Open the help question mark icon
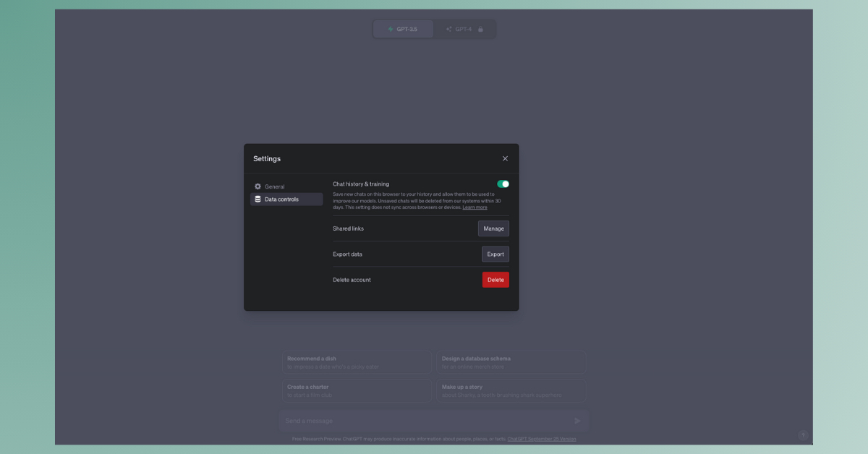Screen dimensions: 868x454 803,435
